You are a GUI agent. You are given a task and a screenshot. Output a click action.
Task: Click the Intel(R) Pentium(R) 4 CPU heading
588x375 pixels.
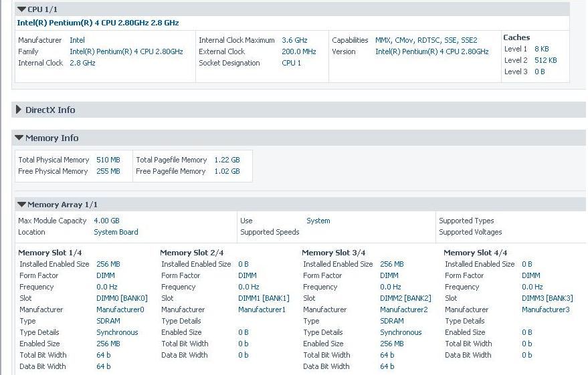[x=98, y=23]
